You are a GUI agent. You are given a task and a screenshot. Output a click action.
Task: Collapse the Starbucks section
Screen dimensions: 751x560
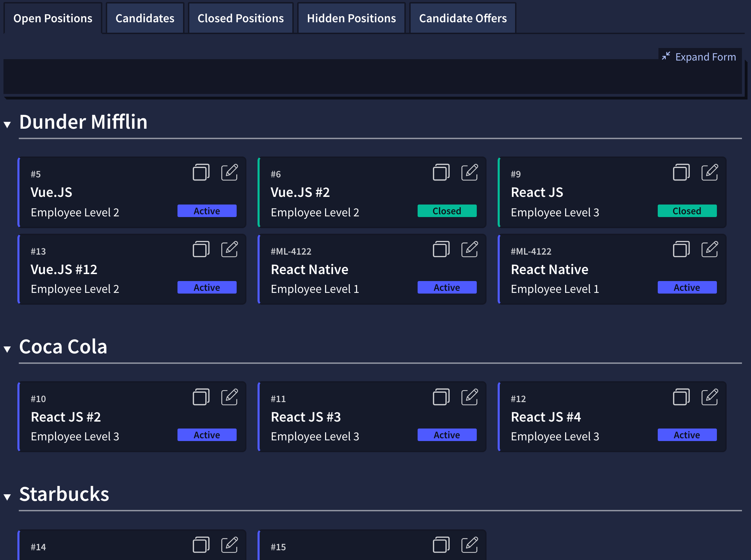point(7,497)
